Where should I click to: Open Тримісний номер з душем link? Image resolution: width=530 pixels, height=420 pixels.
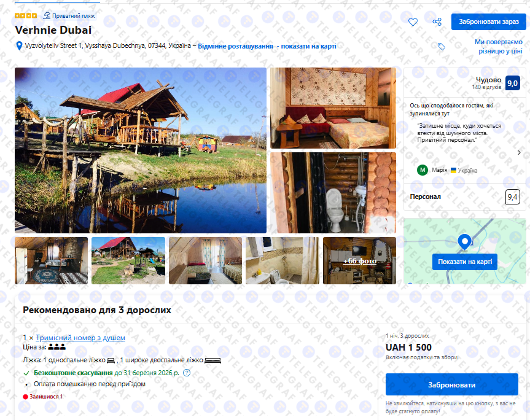[x=80, y=338]
